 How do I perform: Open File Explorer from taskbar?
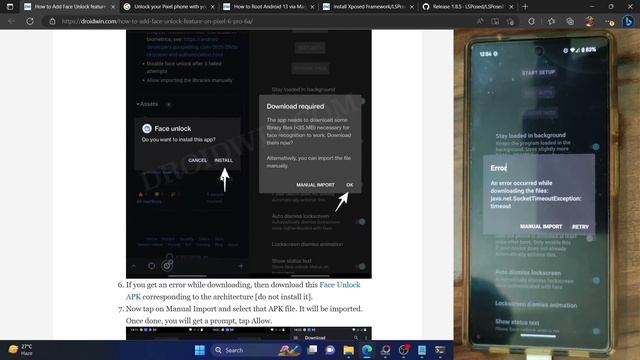click(349, 350)
